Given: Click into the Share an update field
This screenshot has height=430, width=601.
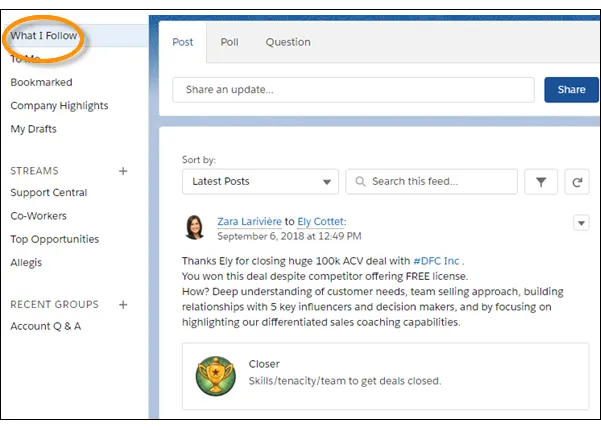Looking at the screenshot, I should (353, 90).
